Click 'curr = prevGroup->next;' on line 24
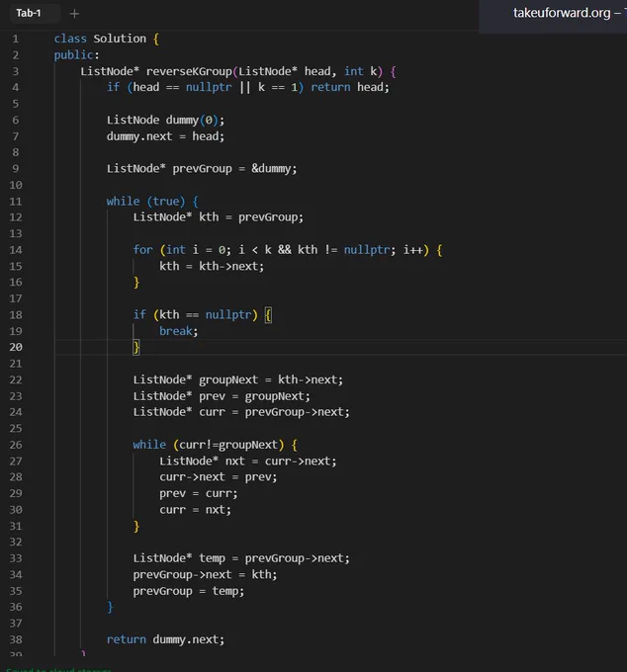The height and width of the screenshot is (672, 627). pyautogui.click(x=275, y=412)
